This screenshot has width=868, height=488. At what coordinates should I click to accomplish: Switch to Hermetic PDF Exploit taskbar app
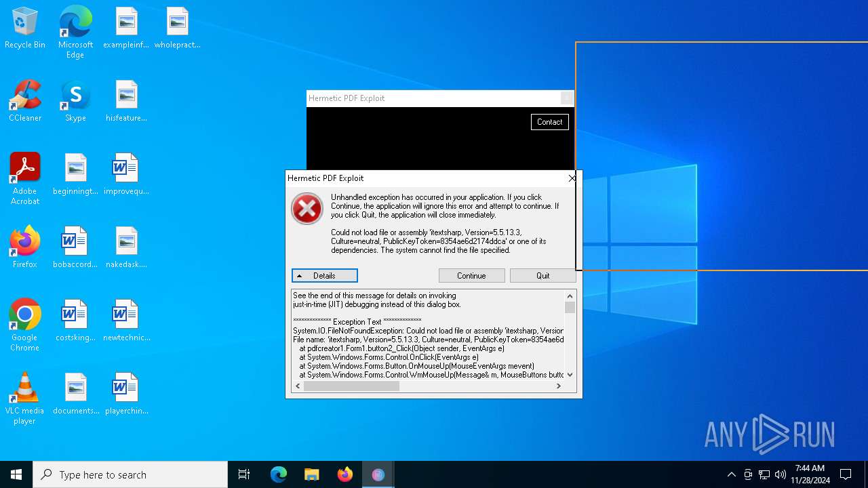[378, 474]
